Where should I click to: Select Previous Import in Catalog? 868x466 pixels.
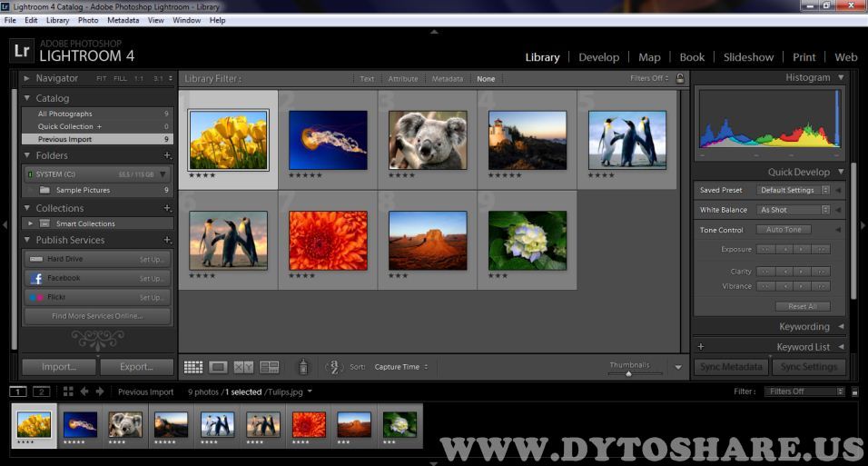click(97, 139)
